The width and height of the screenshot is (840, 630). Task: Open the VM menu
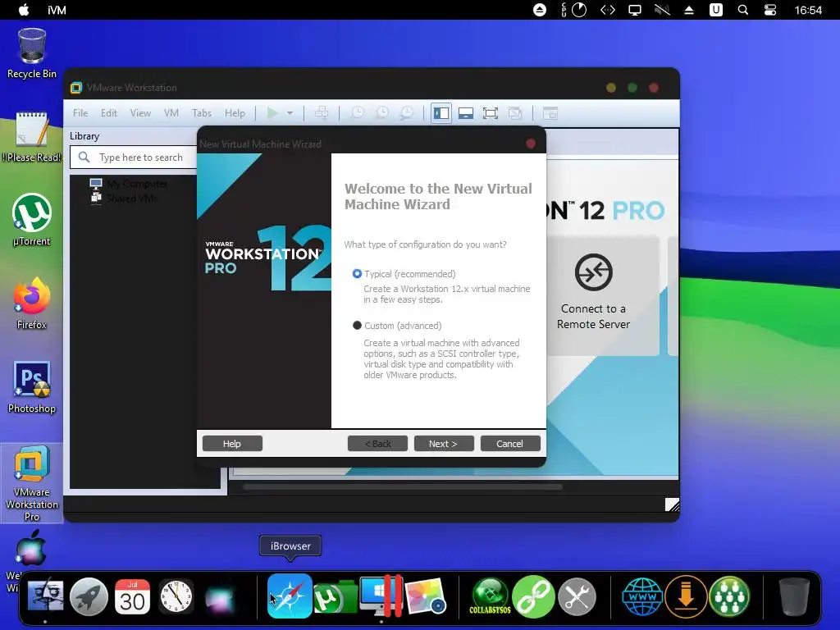[171, 113]
